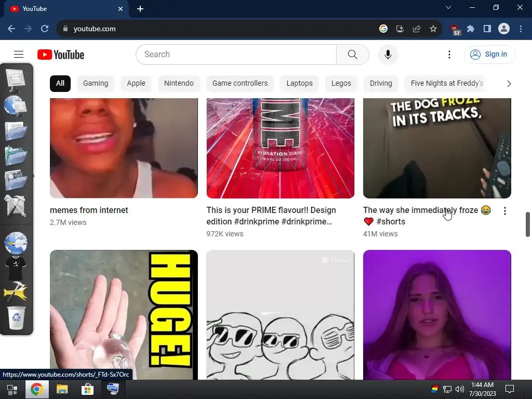Select Five Nights at Freddy's chip
The height and width of the screenshot is (399, 532).
click(x=447, y=84)
